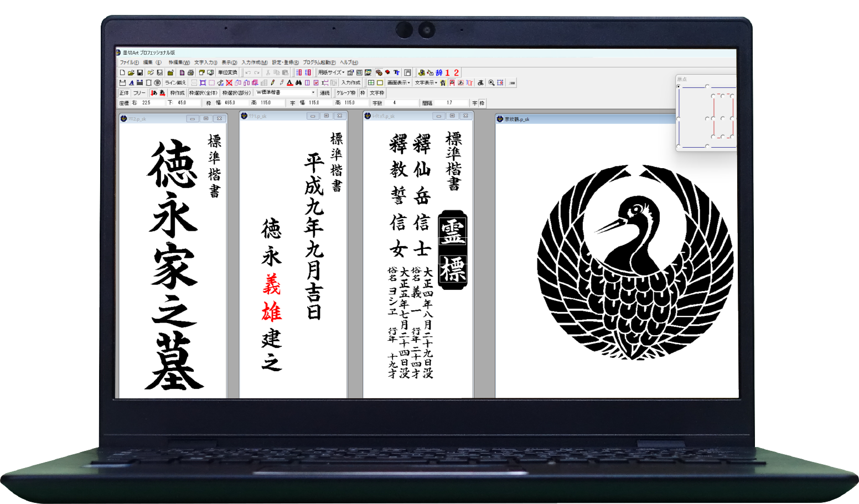Toggle the フリー mode button
Image resolution: width=859 pixels, height=504 pixels.
tap(139, 93)
